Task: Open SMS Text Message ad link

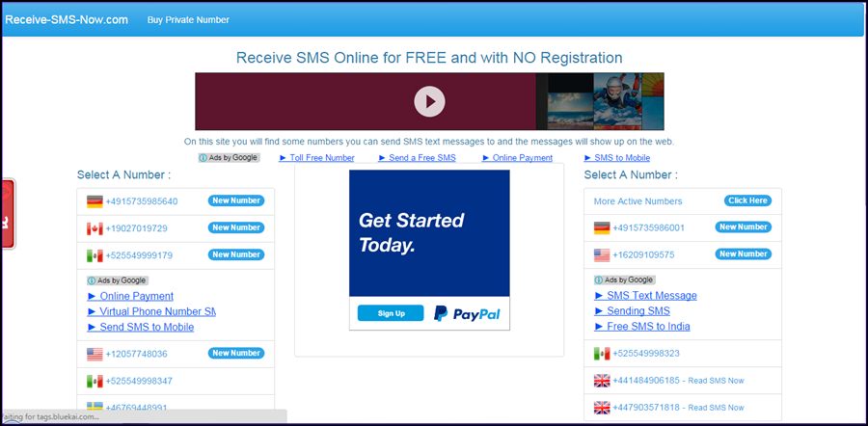Action: click(646, 296)
